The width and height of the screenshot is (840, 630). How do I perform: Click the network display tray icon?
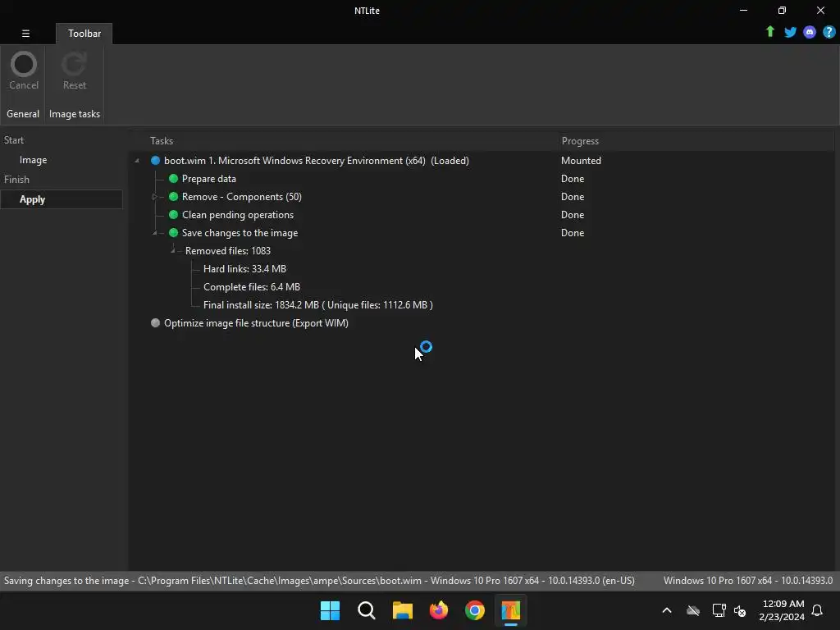coord(719,610)
